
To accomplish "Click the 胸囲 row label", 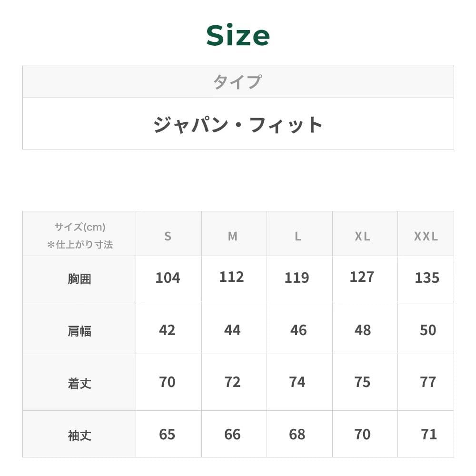I will tap(79, 278).
